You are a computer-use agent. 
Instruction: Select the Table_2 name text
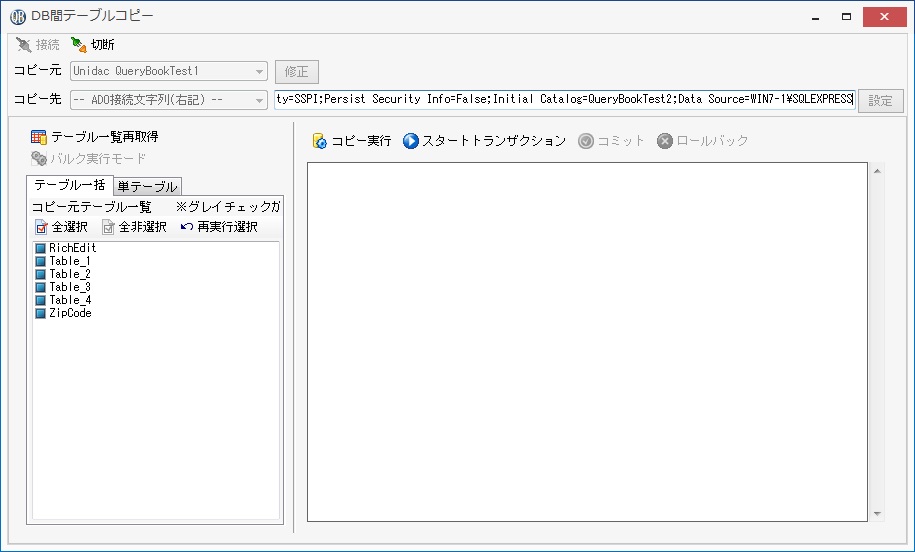click(x=69, y=274)
